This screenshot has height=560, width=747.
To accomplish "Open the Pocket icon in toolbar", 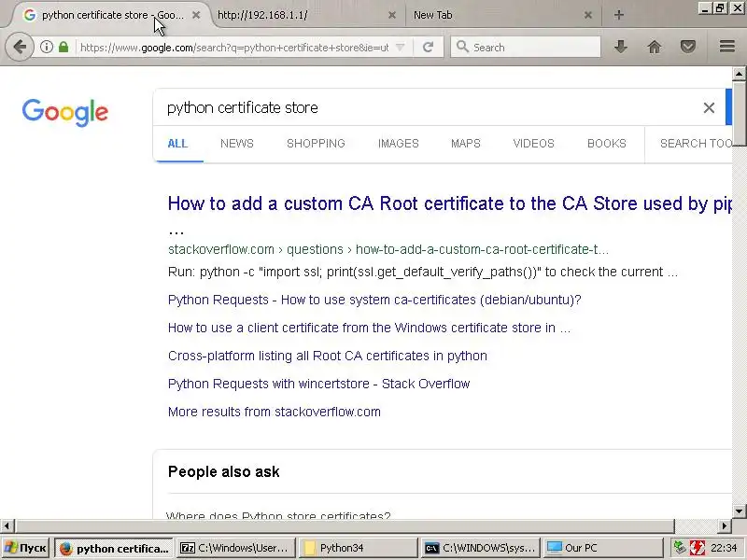I will [x=688, y=47].
